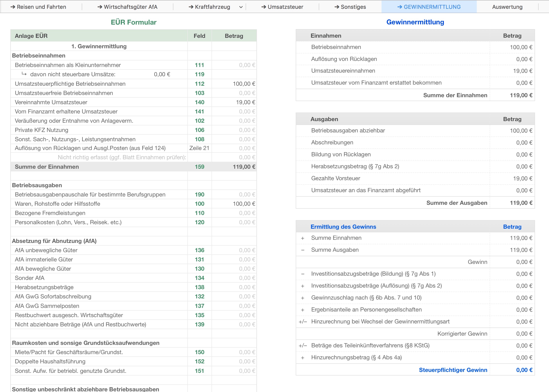Screen dimensions: 549x392
Task: Click the GEWINNERMITTLUNG tab
Action: coord(429,7)
